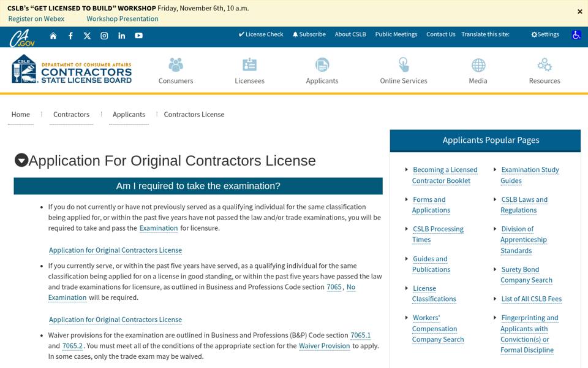588x368 pixels.
Task: Collapse the Application For Original Contractors License section
Action: 21,160
